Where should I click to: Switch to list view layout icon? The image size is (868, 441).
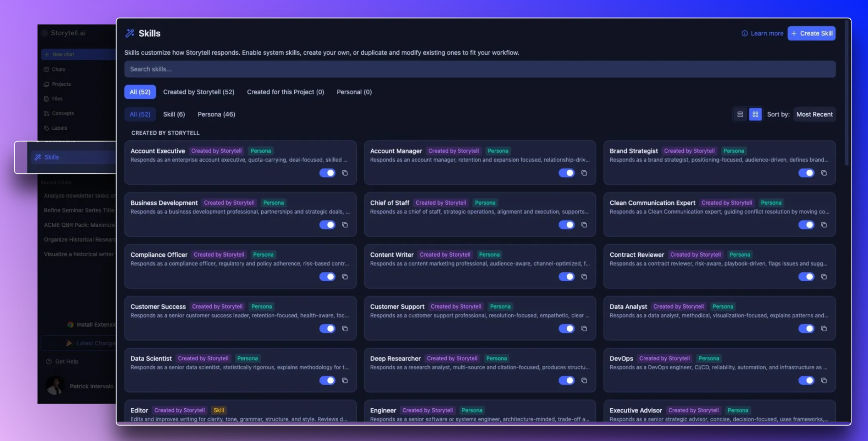[x=740, y=114]
